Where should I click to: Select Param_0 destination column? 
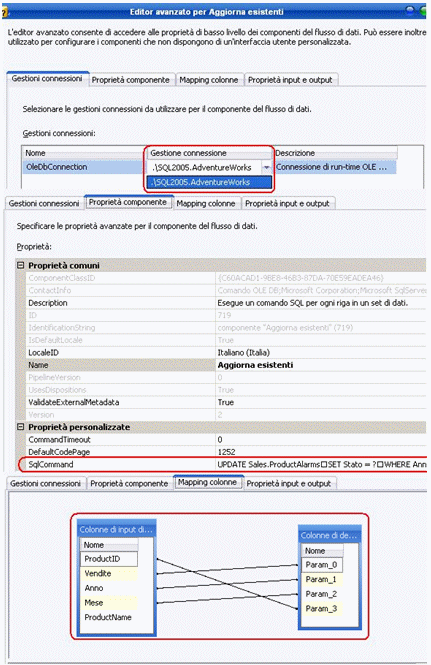(323, 564)
